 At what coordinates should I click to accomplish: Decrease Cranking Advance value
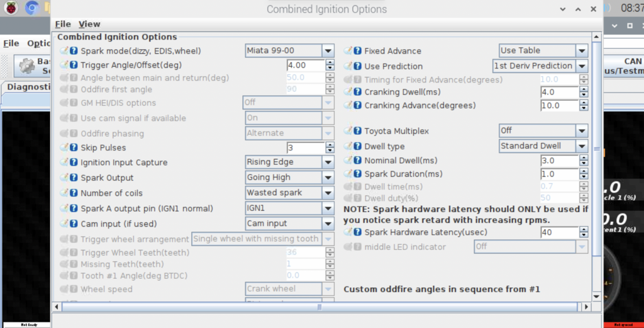584,108
